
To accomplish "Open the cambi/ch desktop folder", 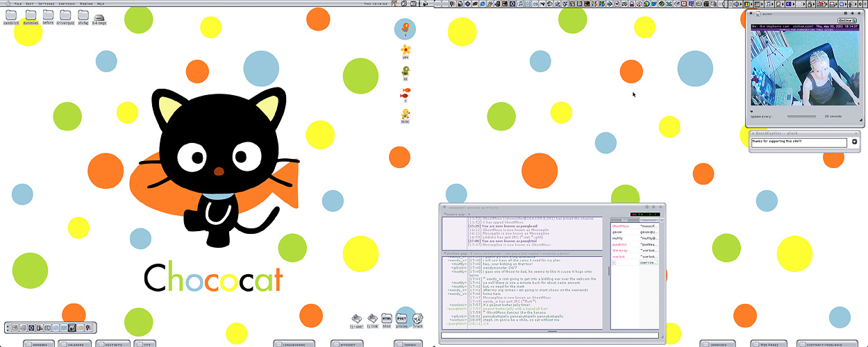I will point(11,15).
